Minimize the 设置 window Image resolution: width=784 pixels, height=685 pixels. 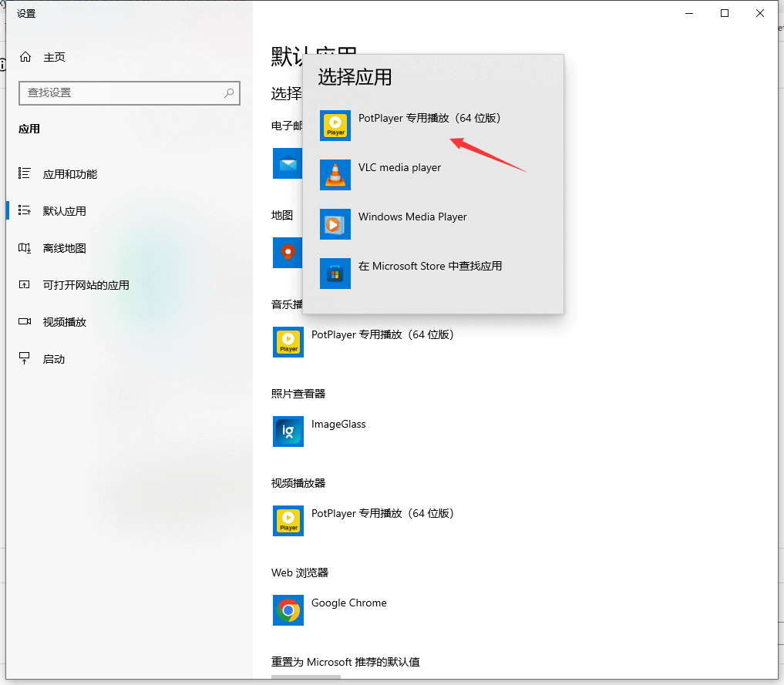point(689,14)
